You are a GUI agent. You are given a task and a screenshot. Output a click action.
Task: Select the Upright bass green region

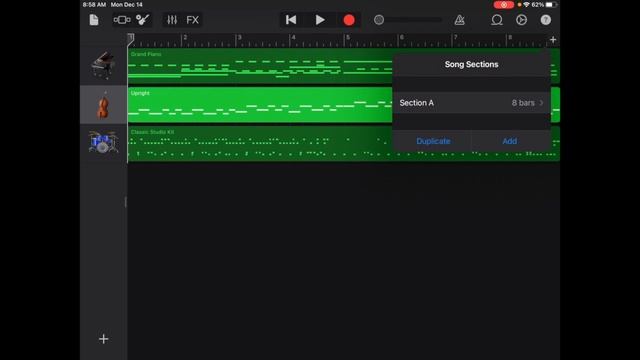(x=260, y=104)
